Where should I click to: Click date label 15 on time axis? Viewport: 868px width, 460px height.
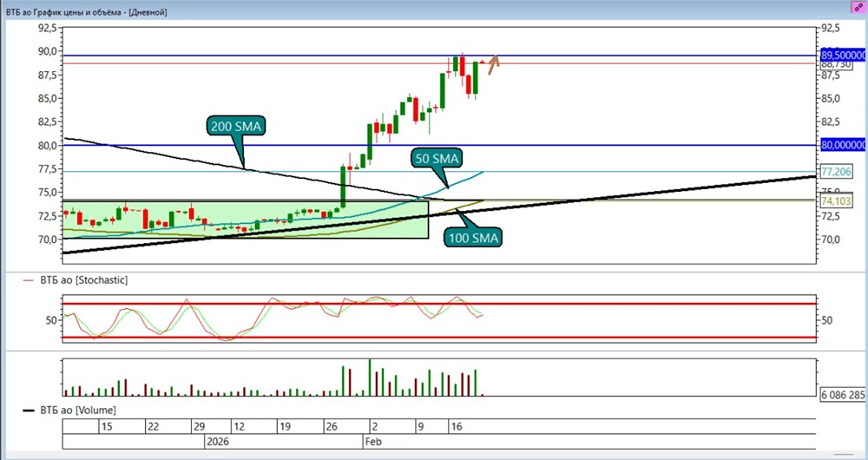pos(107,427)
